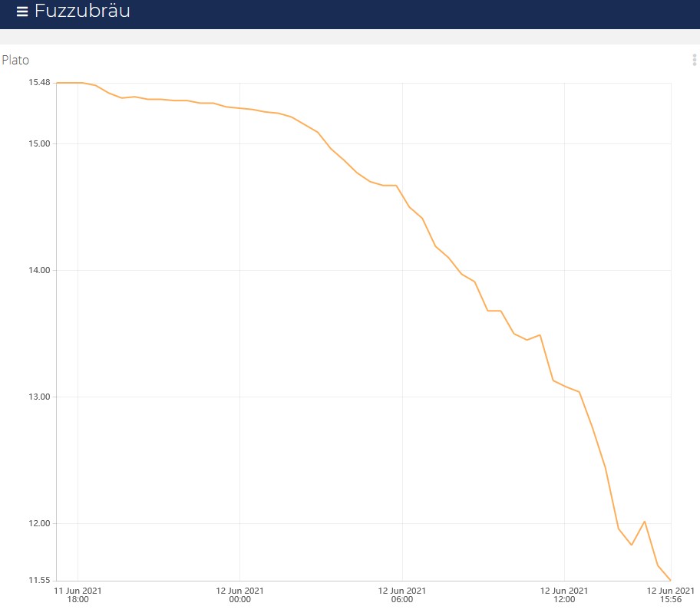Click the 11 Jun 2021 18:00 axis label

pyautogui.click(x=78, y=595)
